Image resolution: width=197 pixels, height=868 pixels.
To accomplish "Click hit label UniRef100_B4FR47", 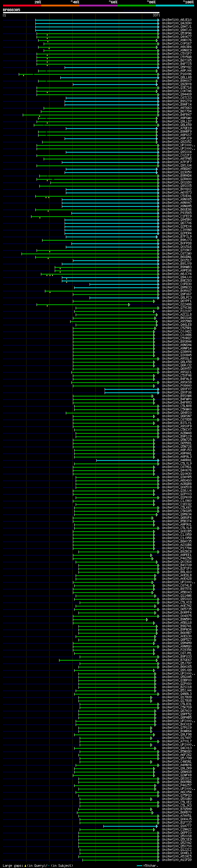I will tap(177, 115).
